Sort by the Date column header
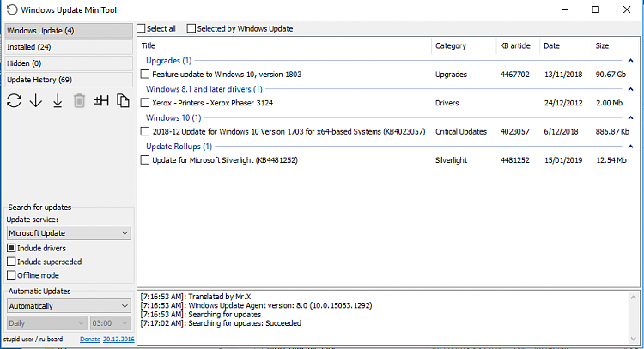 point(566,46)
